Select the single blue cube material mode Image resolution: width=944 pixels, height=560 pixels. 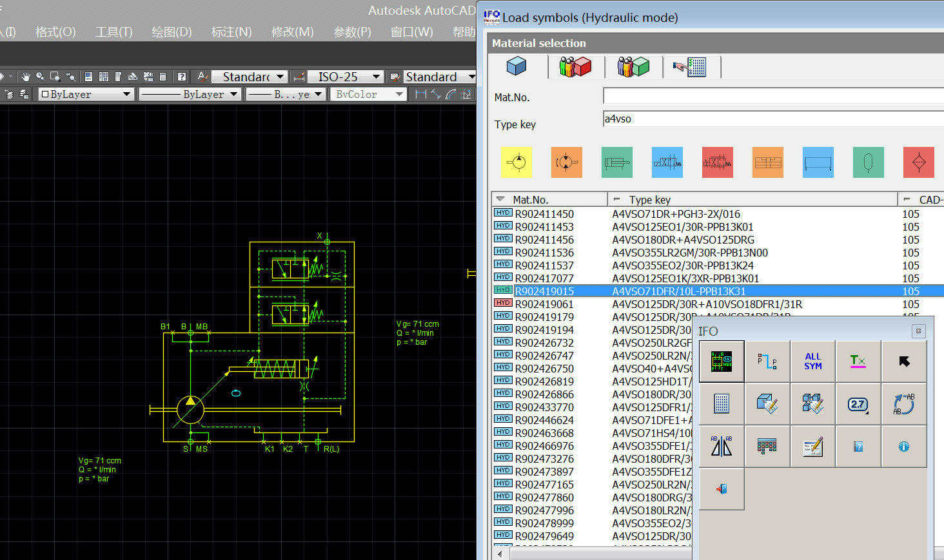[x=516, y=66]
